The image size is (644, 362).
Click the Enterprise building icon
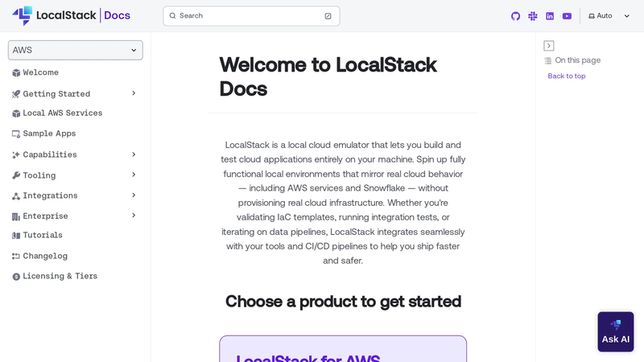pos(16,216)
